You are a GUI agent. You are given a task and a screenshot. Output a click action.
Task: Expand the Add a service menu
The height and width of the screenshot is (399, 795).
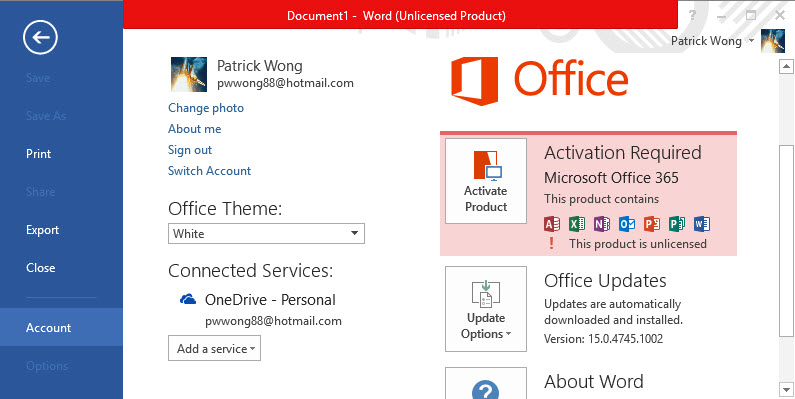[x=214, y=348]
